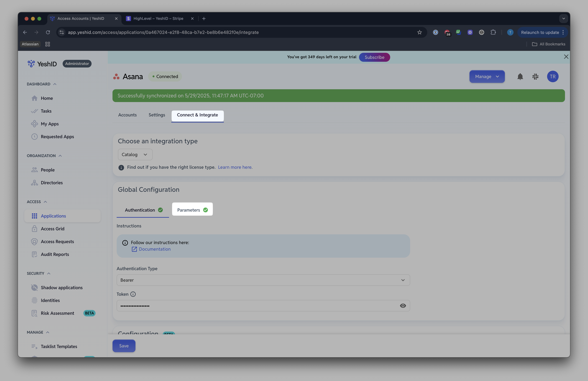
Task: Open the browser profile T avatar
Action: click(510, 32)
